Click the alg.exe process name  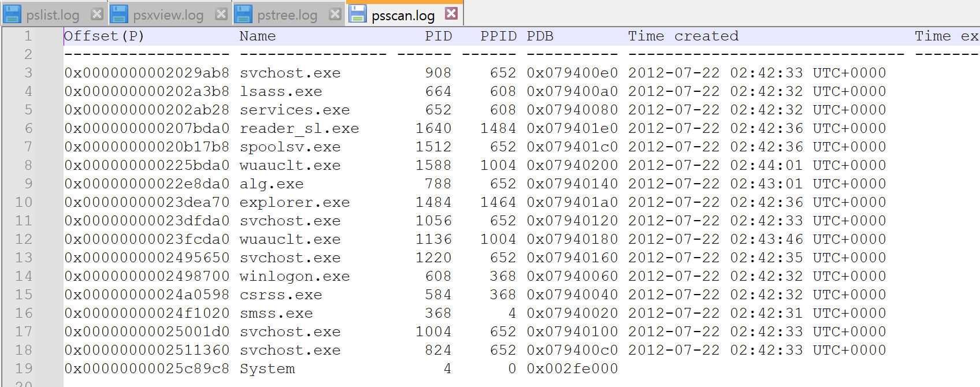click(x=272, y=184)
